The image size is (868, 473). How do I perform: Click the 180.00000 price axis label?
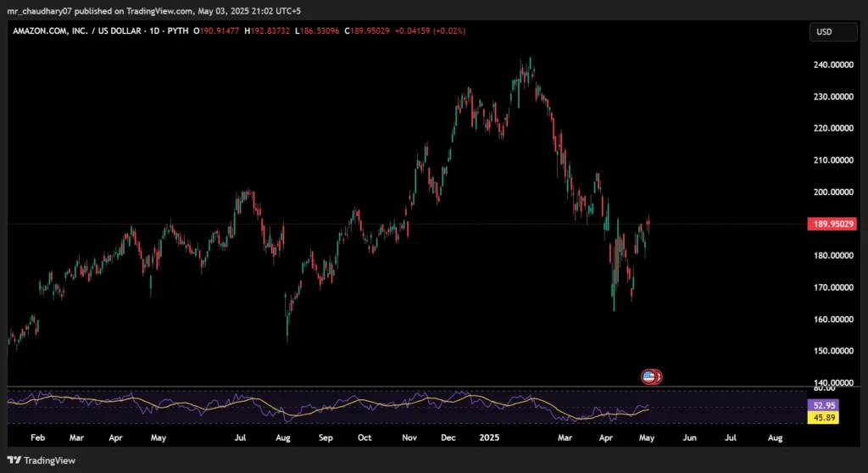[x=833, y=255]
